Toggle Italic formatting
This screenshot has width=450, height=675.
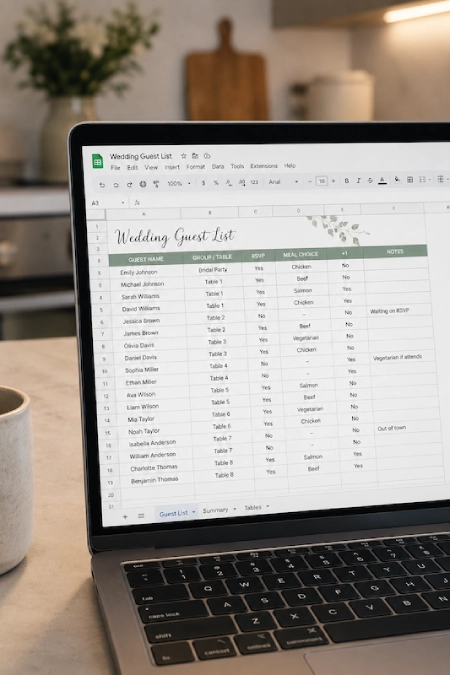pyautogui.click(x=358, y=180)
